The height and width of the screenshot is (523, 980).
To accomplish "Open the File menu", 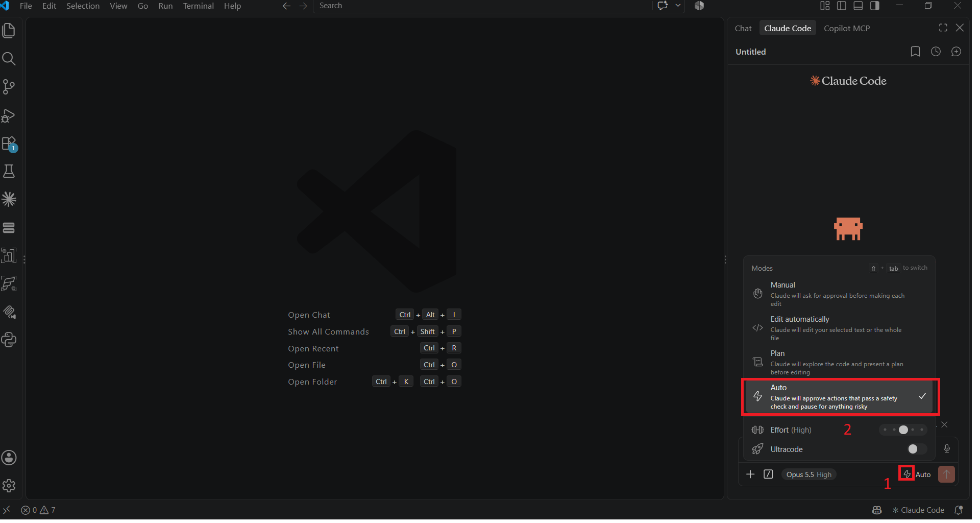I will pyautogui.click(x=26, y=6).
